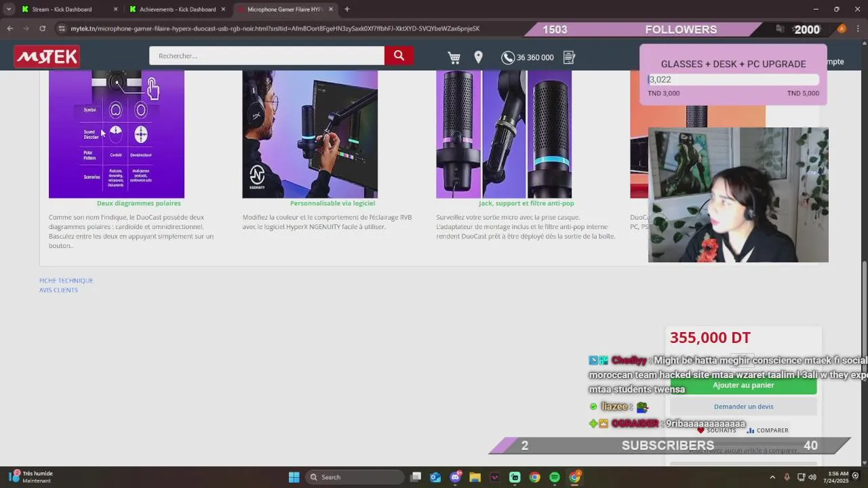The height and width of the screenshot is (488, 868).
Task: Click the Ajouter au panier button
Action: point(743,385)
